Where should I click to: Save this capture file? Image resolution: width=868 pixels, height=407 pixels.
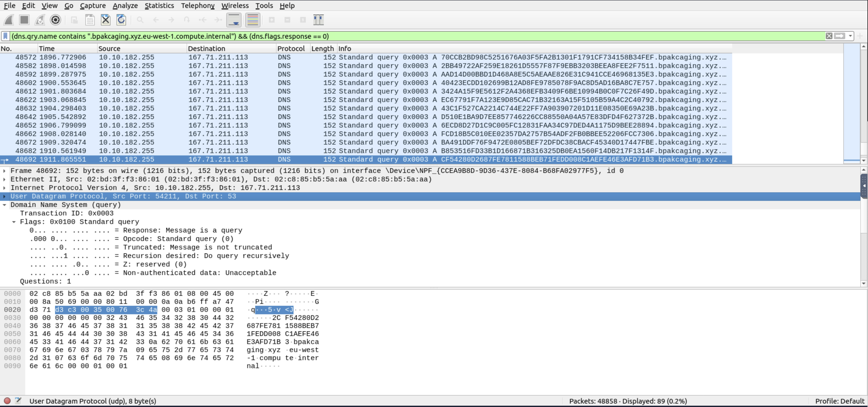click(x=90, y=20)
